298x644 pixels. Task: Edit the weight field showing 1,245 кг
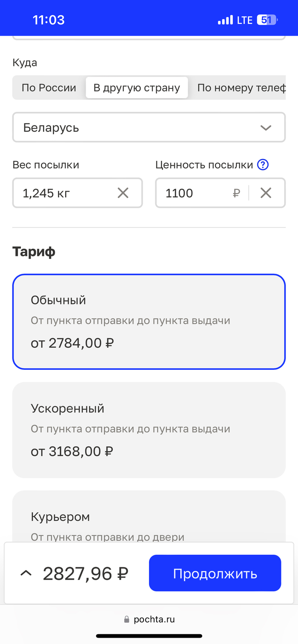(64, 193)
